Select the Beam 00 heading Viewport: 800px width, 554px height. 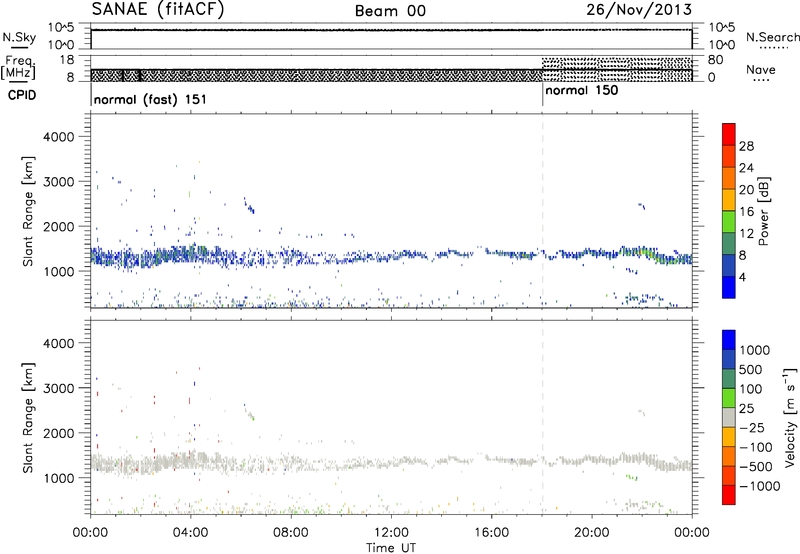click(390, 11)
